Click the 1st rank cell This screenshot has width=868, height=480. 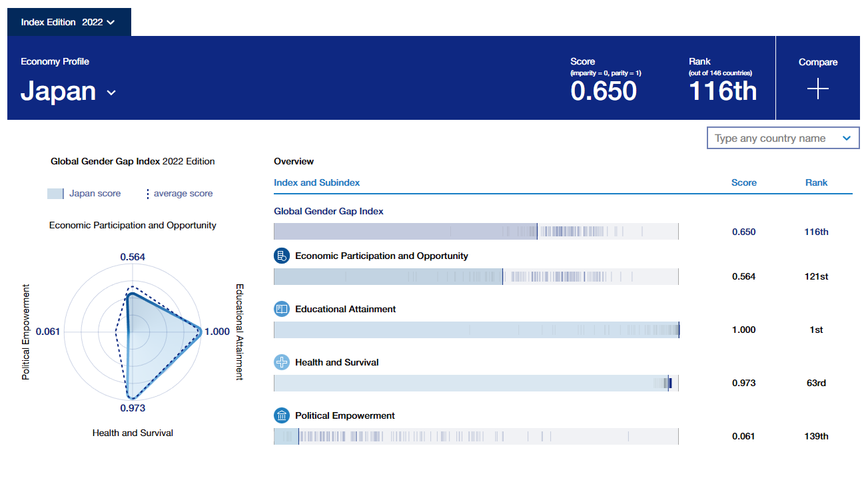[816, 330]
